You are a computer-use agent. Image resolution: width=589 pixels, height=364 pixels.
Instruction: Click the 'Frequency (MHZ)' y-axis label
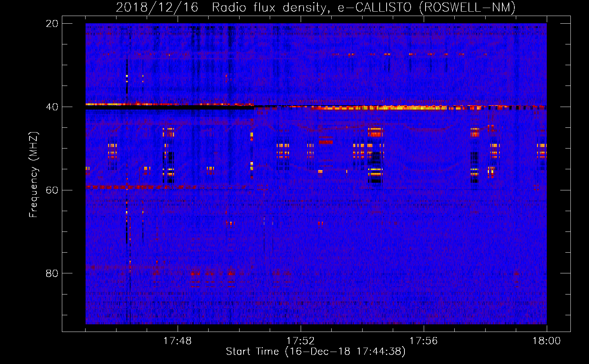tap(33, 175)
